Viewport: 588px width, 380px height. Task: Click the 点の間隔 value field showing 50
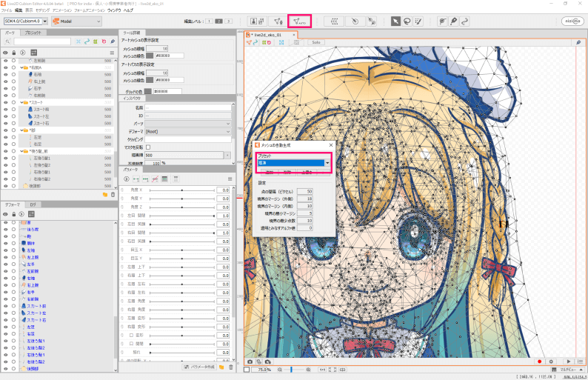click(x=304, y=191)
